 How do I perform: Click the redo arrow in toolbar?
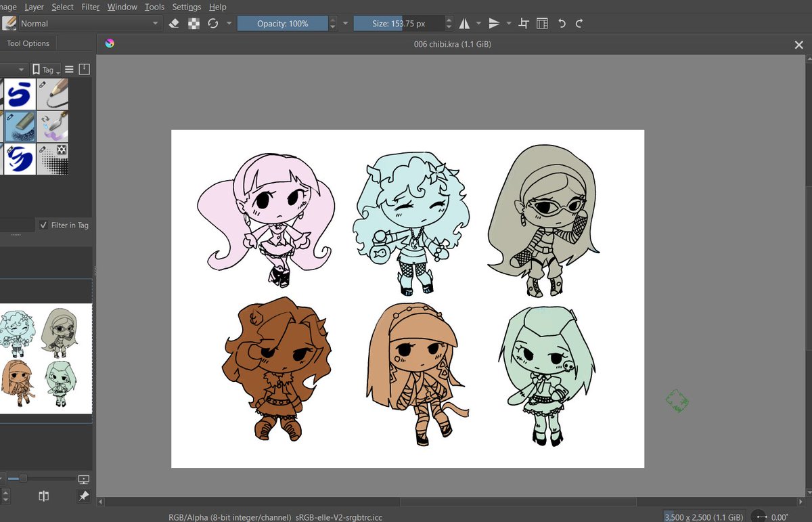pos(579,23)
